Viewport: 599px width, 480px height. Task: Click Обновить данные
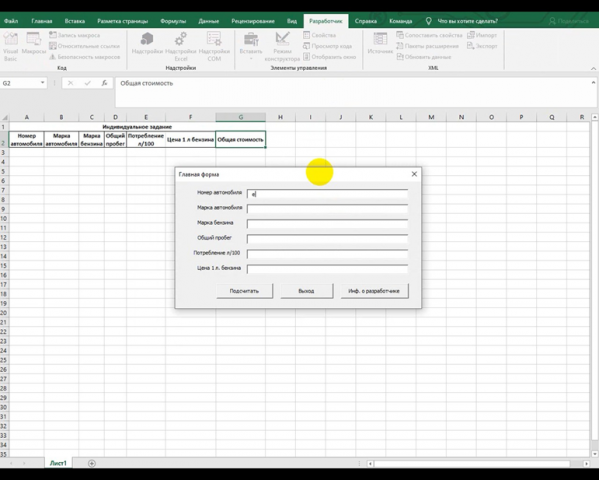[x=424, y=57]
